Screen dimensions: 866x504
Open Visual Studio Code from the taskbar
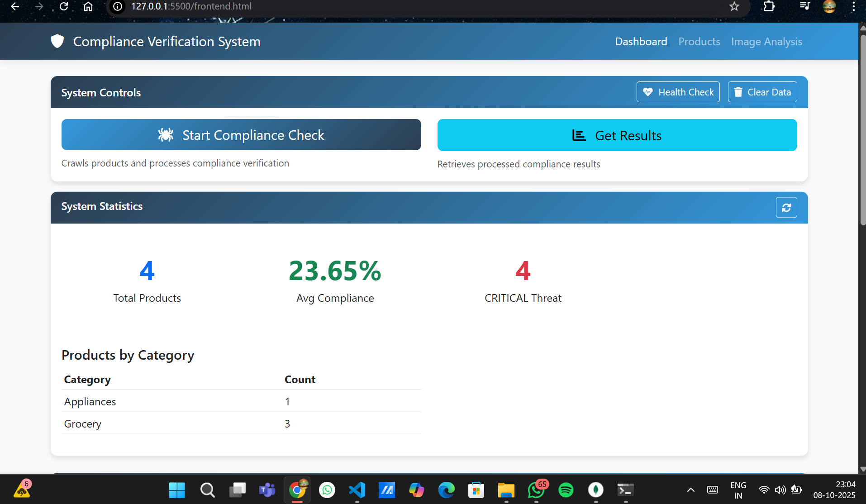[357, 490]
